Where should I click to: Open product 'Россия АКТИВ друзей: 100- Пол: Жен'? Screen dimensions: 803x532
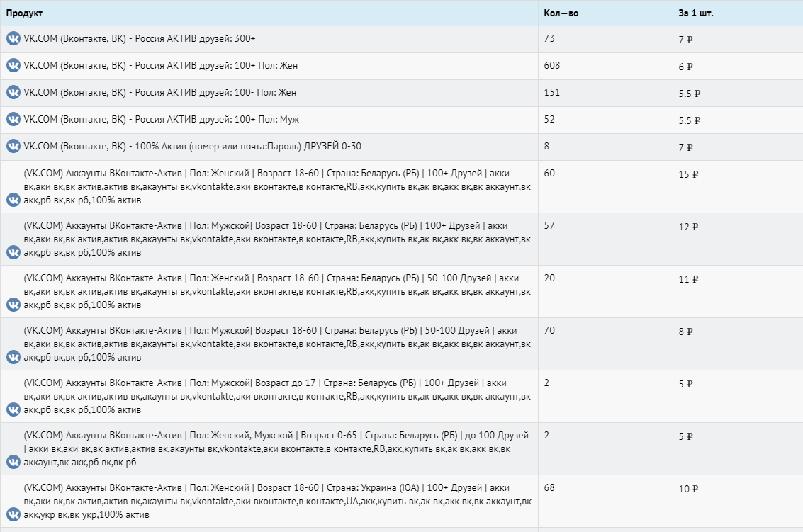click(159, 93)
